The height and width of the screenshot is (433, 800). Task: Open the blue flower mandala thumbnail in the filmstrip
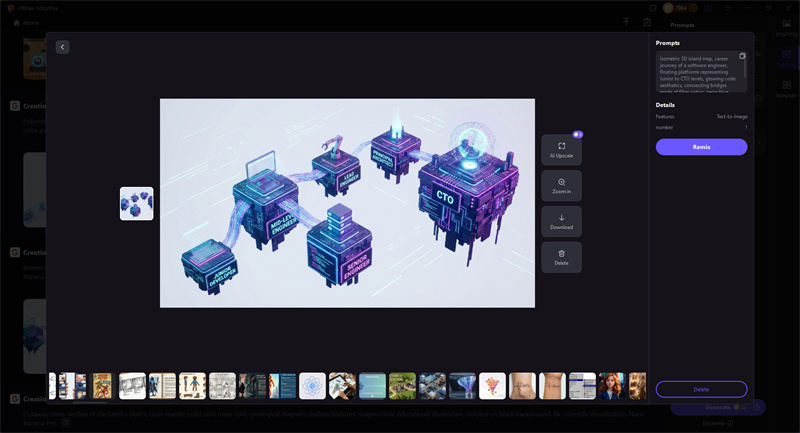pos(312,386)
